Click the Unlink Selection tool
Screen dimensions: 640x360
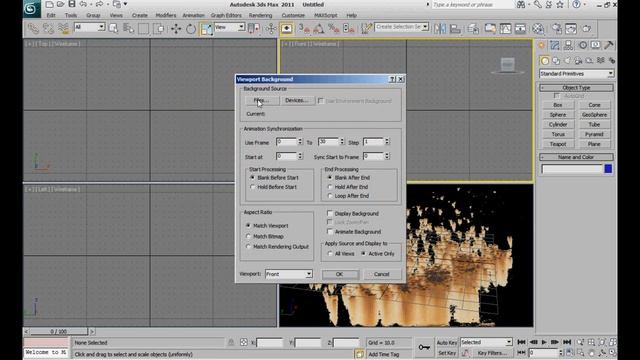coord(48,29)
